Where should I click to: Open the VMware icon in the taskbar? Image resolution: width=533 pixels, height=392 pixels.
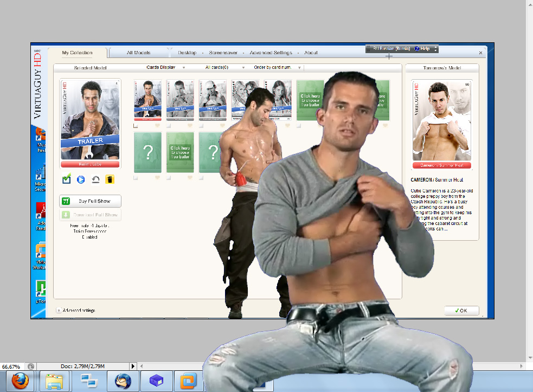tap(188, 381)
